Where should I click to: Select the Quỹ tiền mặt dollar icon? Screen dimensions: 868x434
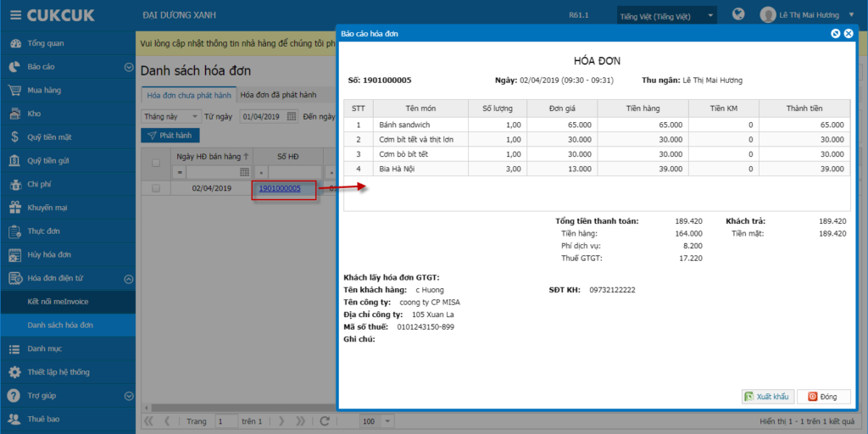click(15, 137)
